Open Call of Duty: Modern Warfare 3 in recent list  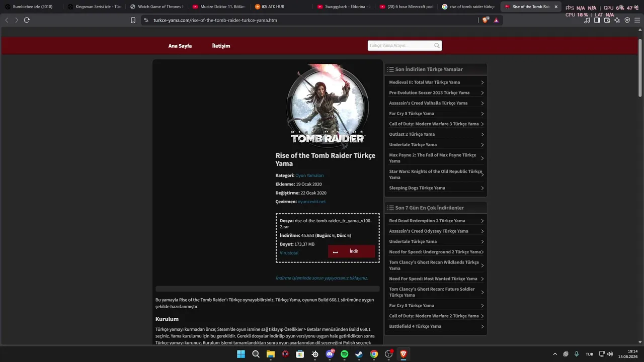coord(434,124)
